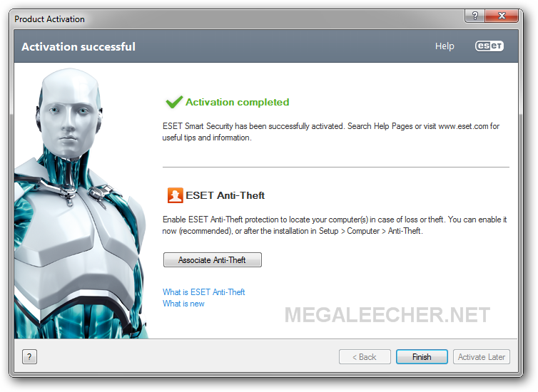Click the orange ESET Anti-Theft person icon

175,195
